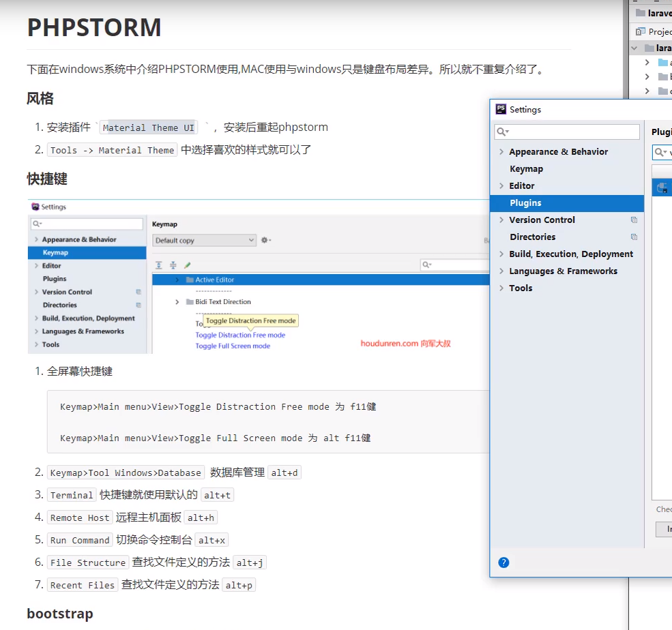Collapse the laravel project root folder
This screenshot has width=672, height=630.
pos(634,48)
